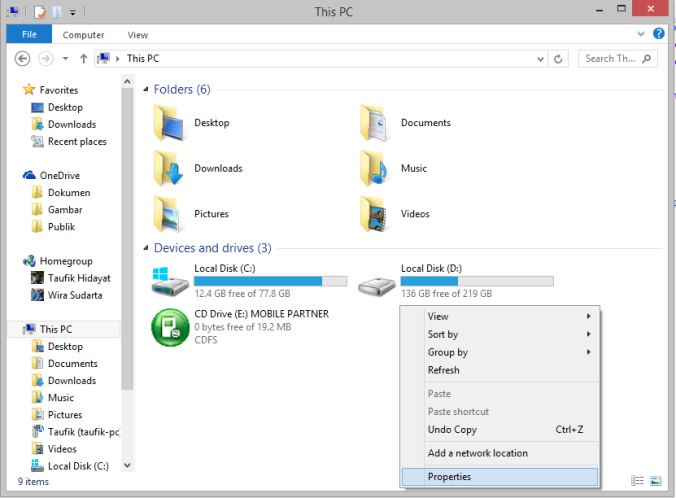The width and height of the screenshot is (676, 498).
Task: Click the Back navigation arrow
Action: [22, 59]
